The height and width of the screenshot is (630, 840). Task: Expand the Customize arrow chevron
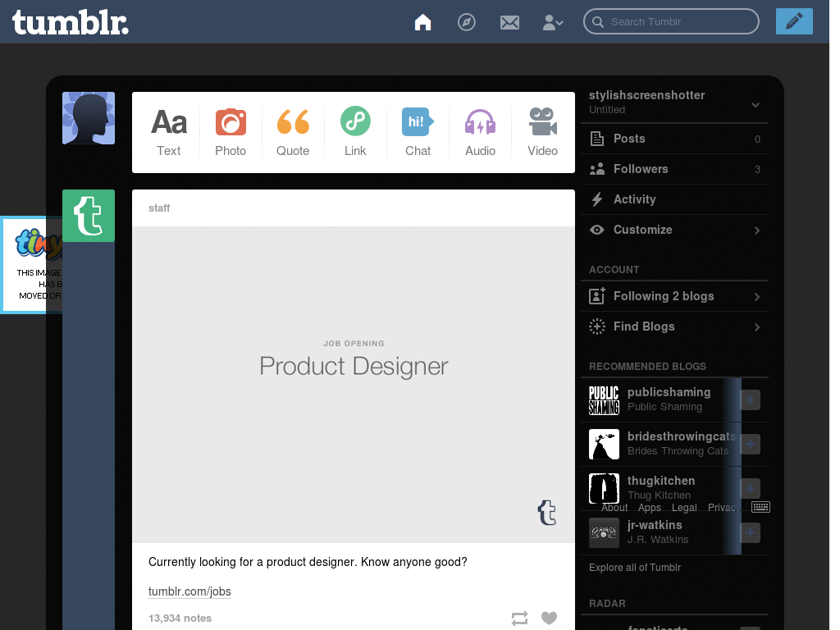(x=757, y=231)
